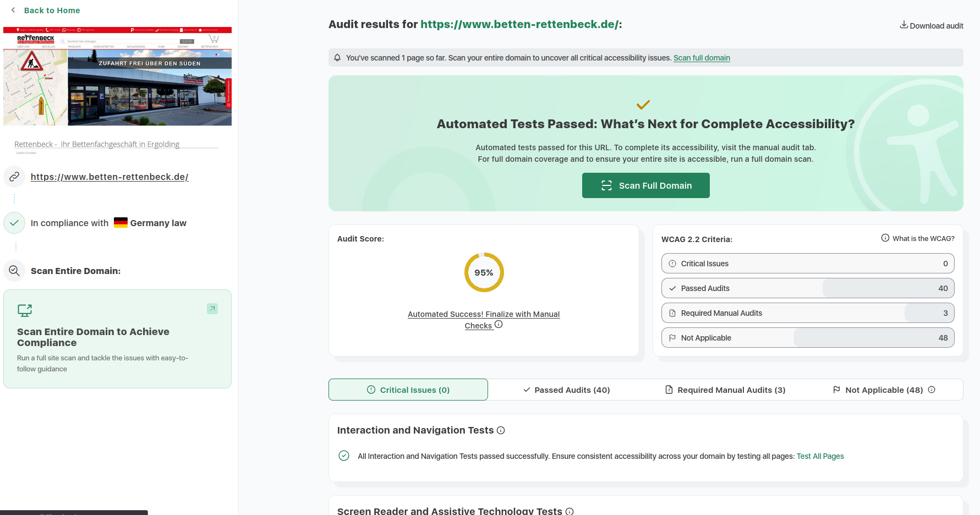Switch to the Passed Audits (40) tab

(x=566, y=390)
